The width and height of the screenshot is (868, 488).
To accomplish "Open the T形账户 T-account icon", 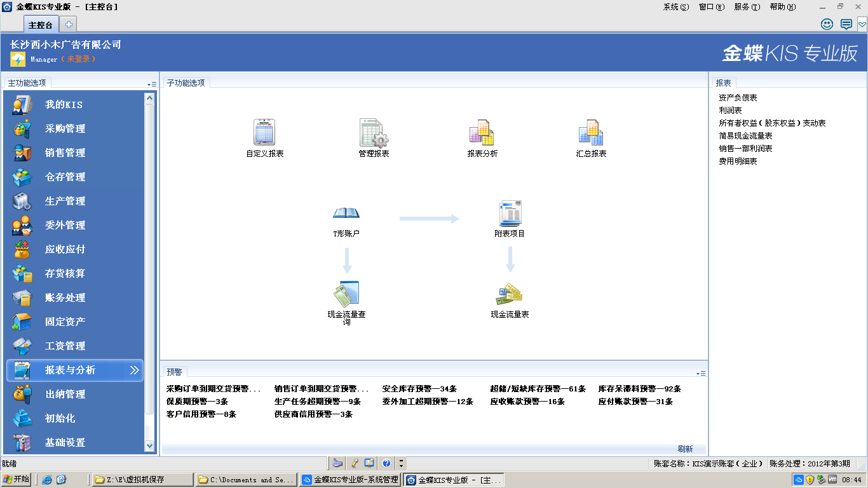I will click(346, 213).
